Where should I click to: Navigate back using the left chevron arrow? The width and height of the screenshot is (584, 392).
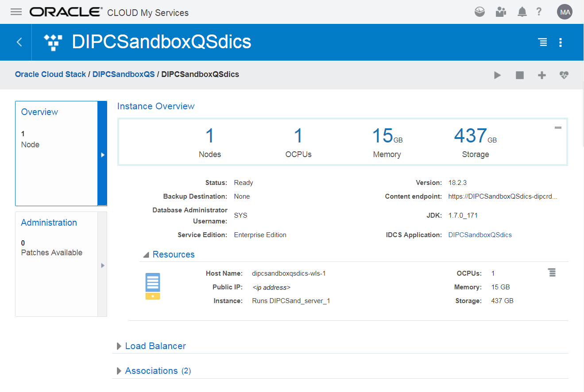[x=19, y=42]
